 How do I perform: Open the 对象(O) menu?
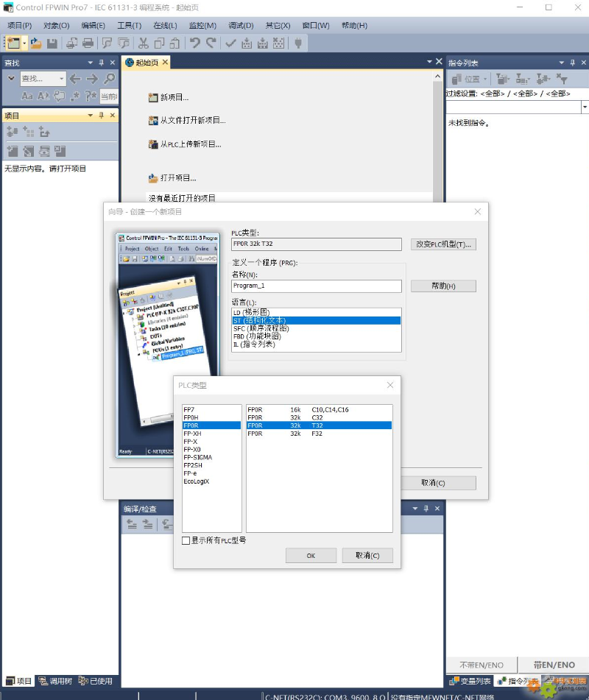point(56,26)
